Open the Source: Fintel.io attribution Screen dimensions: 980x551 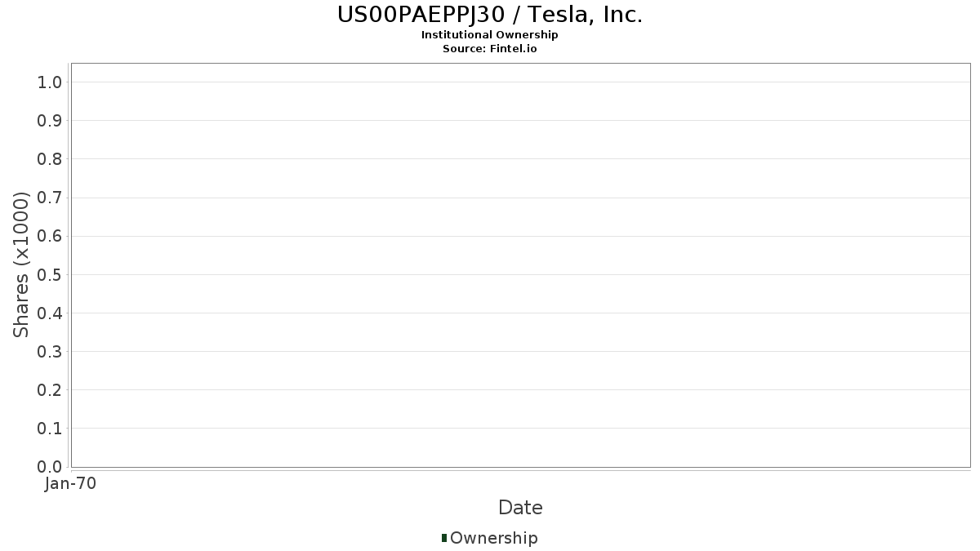tap(490, 49)
